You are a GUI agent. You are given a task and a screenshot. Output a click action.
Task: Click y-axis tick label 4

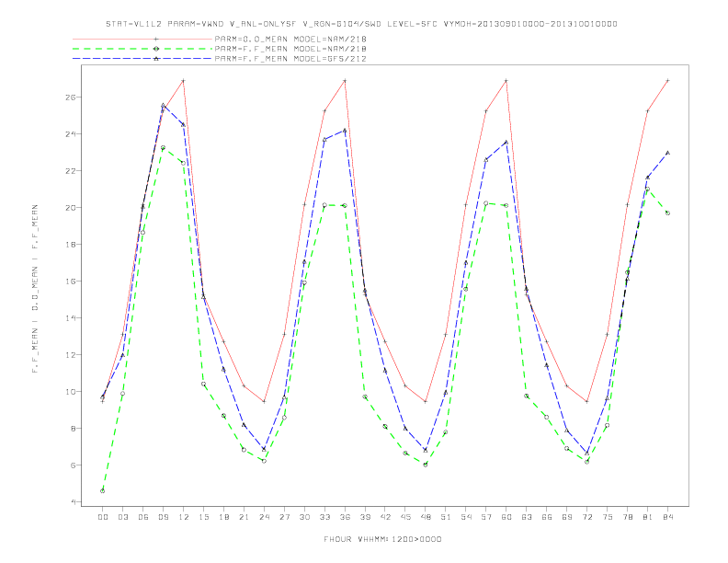tap(73, 502)
